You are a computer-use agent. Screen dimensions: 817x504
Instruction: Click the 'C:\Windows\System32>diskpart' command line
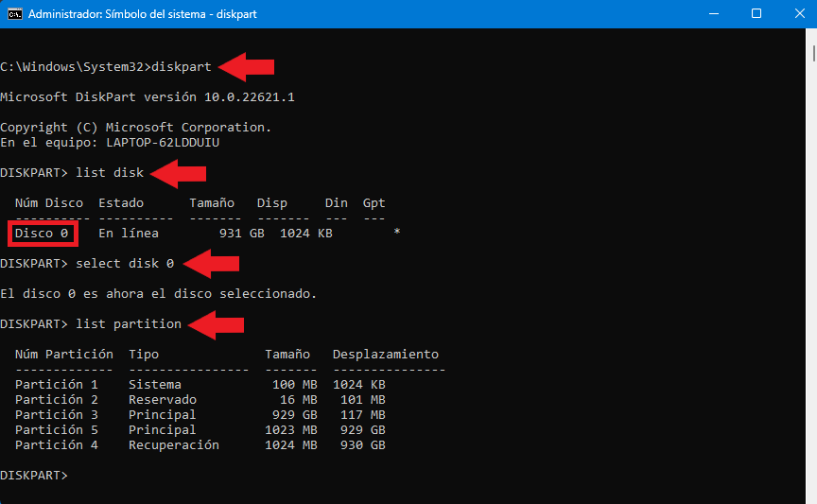pos(106,67)
